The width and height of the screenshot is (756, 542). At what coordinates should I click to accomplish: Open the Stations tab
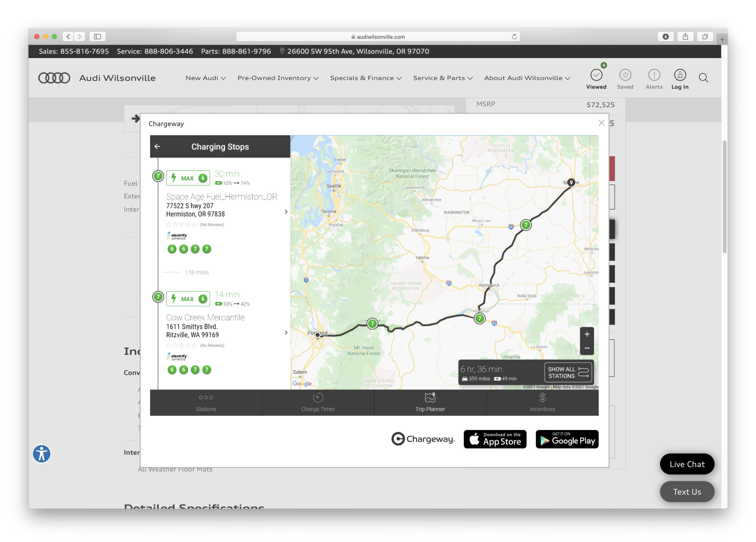pos(206,403)
